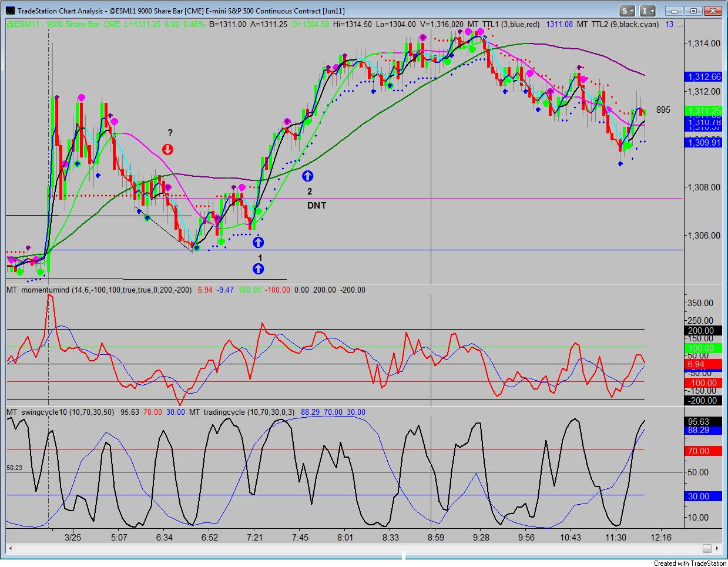The width and height of the screenshot is (728, 567).
Task: Click the 1,311.25 green last price marker
Action: [703, 110]
